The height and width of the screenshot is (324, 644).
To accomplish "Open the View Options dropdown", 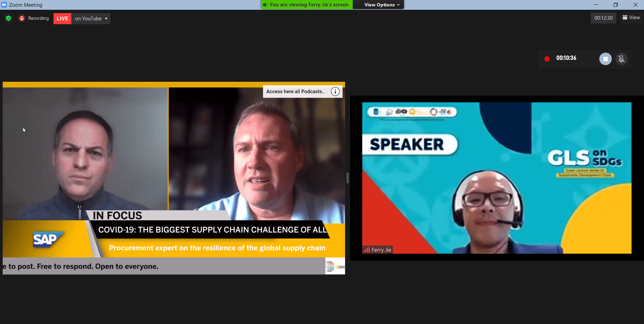I will click(x=382, y=5).
